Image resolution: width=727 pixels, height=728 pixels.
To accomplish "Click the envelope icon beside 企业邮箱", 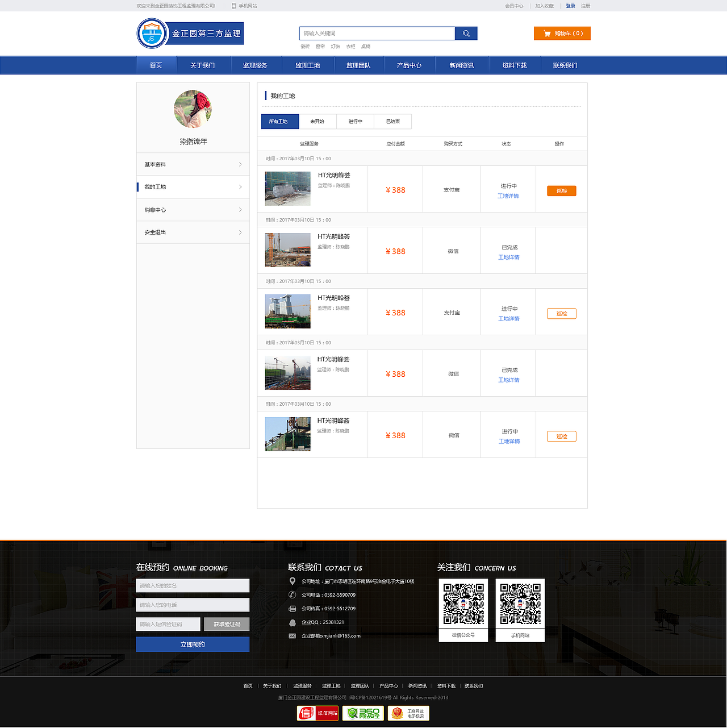I will tap(292, 636).
